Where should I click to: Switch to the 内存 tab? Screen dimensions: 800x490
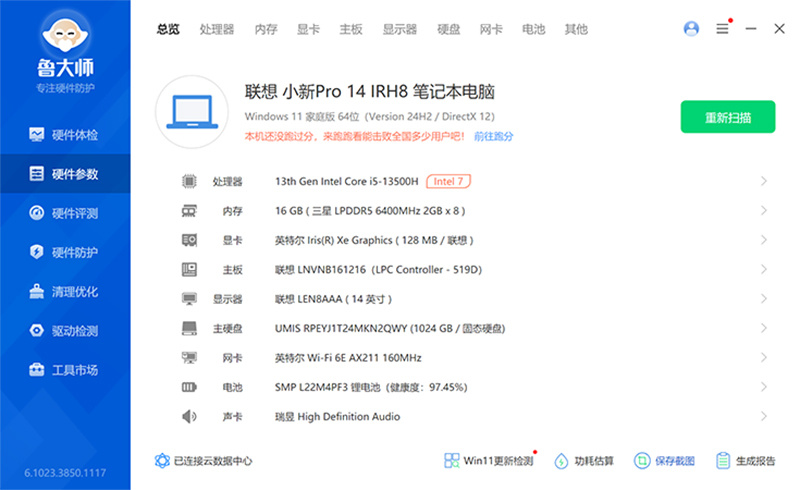[x=266, y=29]
